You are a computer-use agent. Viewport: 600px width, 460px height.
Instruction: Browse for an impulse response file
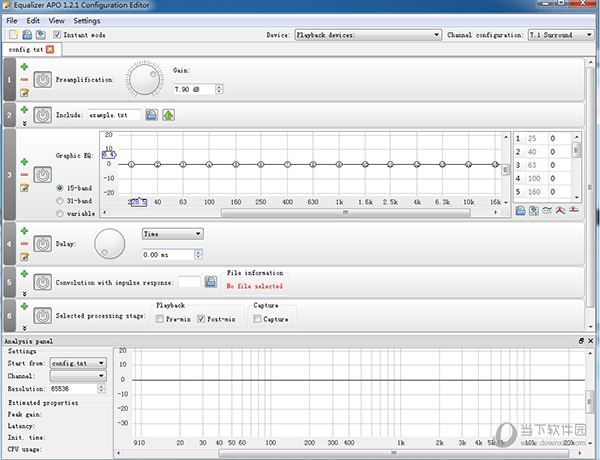click(210, 282)
